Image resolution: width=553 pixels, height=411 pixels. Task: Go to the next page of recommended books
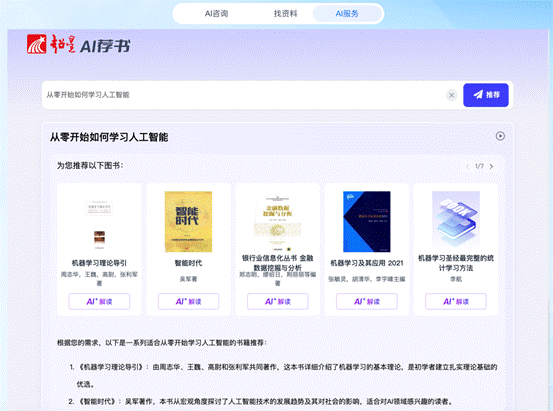tap(491, 166)
